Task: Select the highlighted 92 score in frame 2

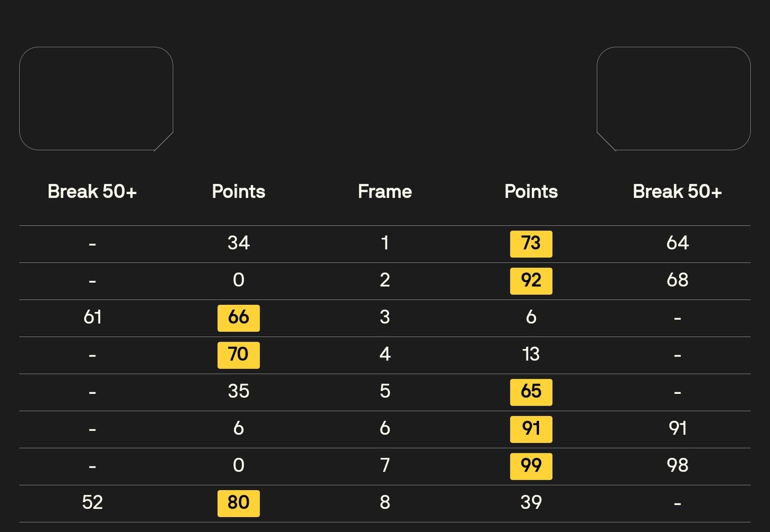Action: [531, 281]
